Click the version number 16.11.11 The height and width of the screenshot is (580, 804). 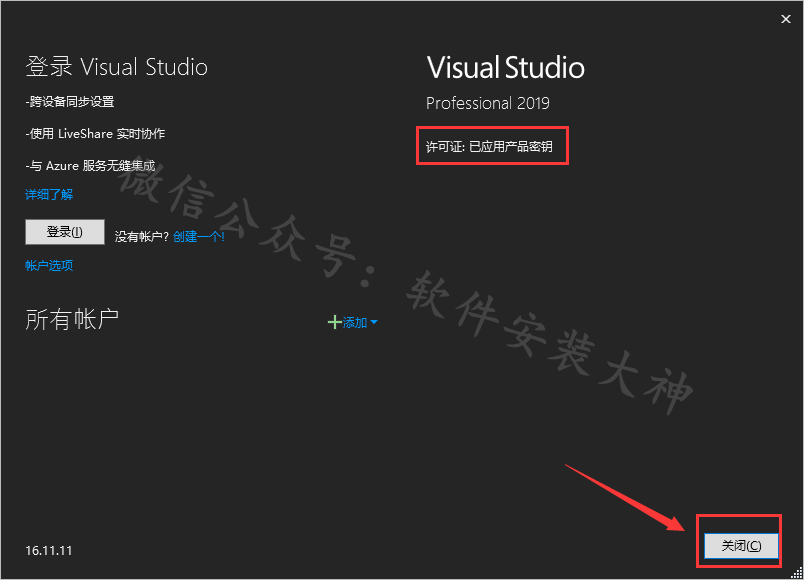(49, 551)
